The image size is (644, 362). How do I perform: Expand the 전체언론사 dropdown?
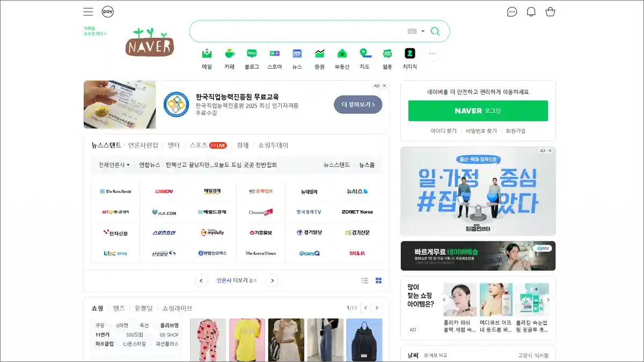[114, 165]
